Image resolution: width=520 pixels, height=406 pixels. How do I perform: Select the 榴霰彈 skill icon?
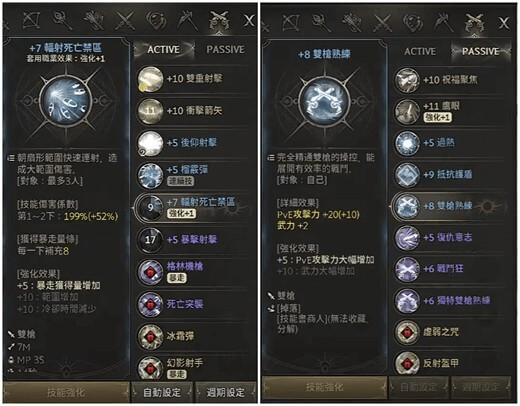click(x=150, y=175)
